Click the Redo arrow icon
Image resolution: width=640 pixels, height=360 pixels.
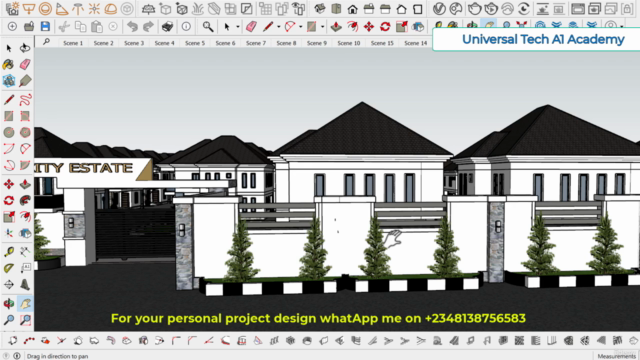click(x=148, y=27)
